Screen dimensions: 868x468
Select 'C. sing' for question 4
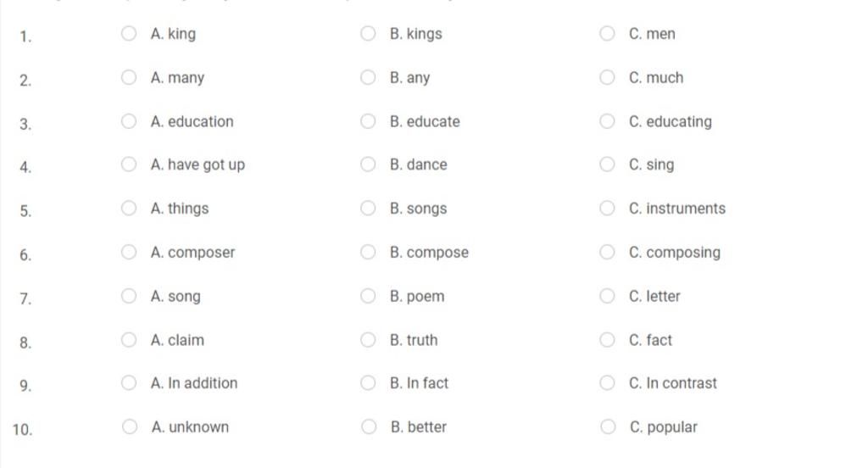tap(607, 164)
